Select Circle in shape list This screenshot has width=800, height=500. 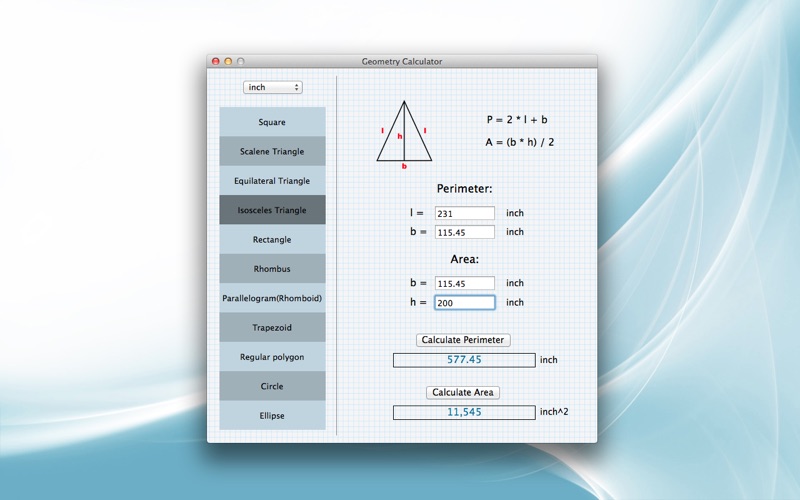(x=272, y=386)
